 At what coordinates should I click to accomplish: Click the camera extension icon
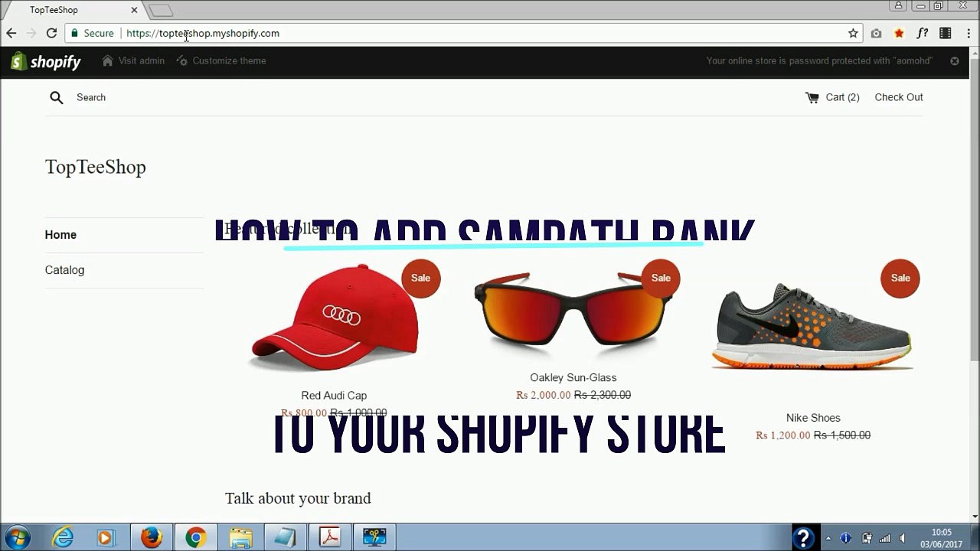click(x=876, y=33)
